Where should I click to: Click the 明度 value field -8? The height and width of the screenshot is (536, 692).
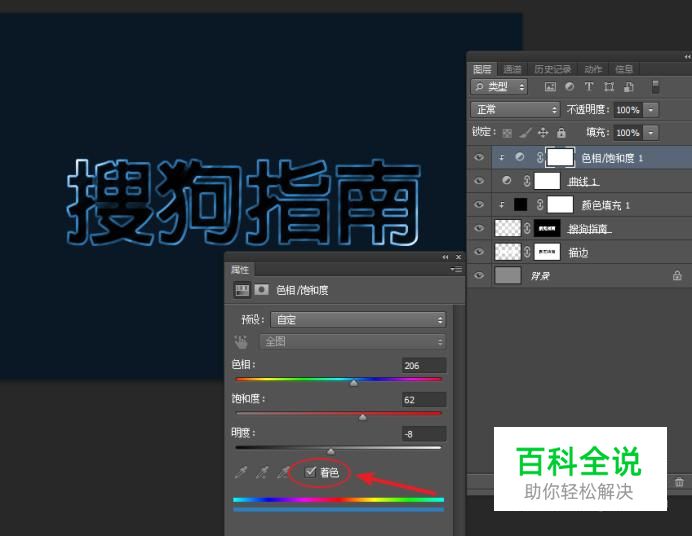click(424, 434)
